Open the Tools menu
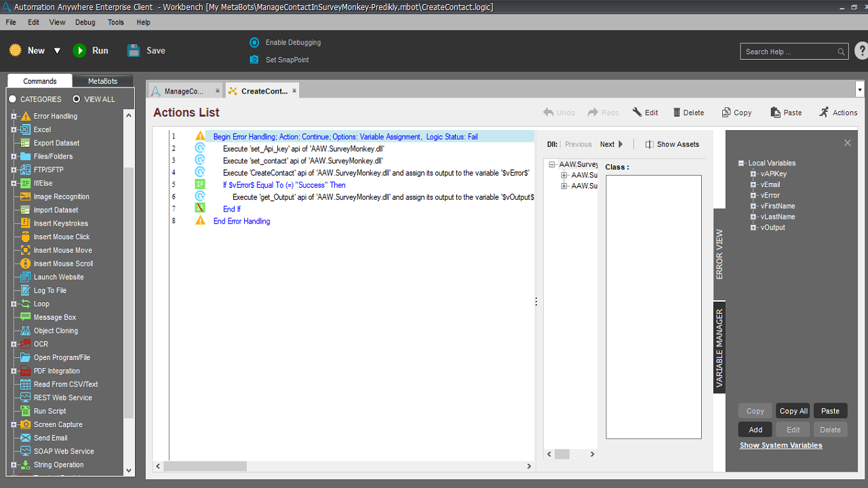Screen dimensions: 868x488 (x=116, y=22)
